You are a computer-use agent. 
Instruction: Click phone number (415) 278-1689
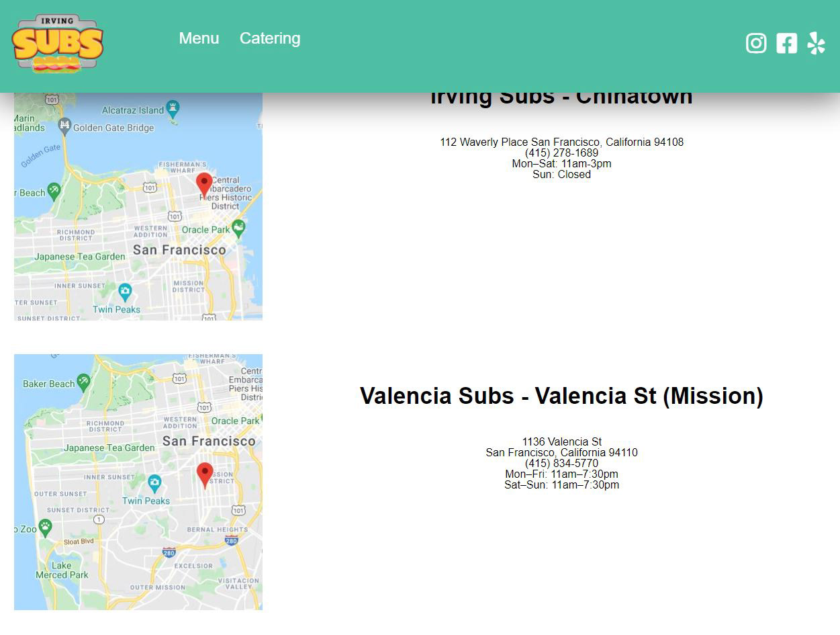(561, 153)
